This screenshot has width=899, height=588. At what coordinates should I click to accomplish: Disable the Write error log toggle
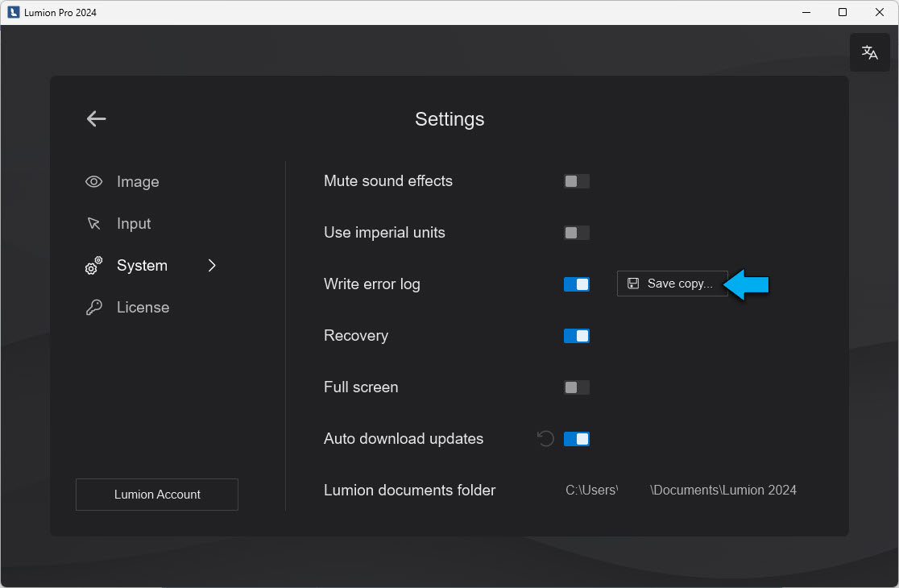577,284
